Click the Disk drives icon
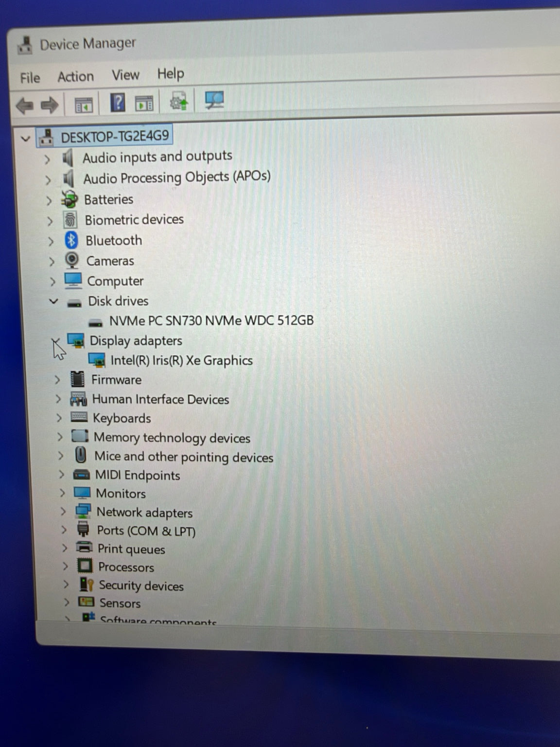Viewport: 560px width, 747px height. coord(74,303)
